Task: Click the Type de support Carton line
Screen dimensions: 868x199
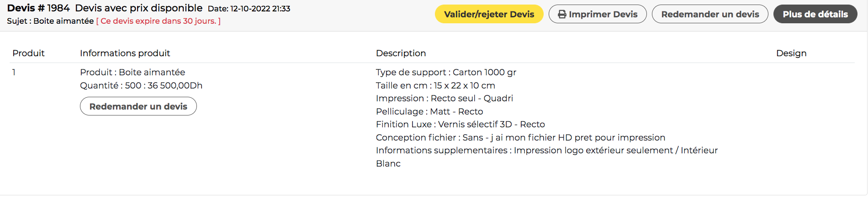Action: [446, 72]
